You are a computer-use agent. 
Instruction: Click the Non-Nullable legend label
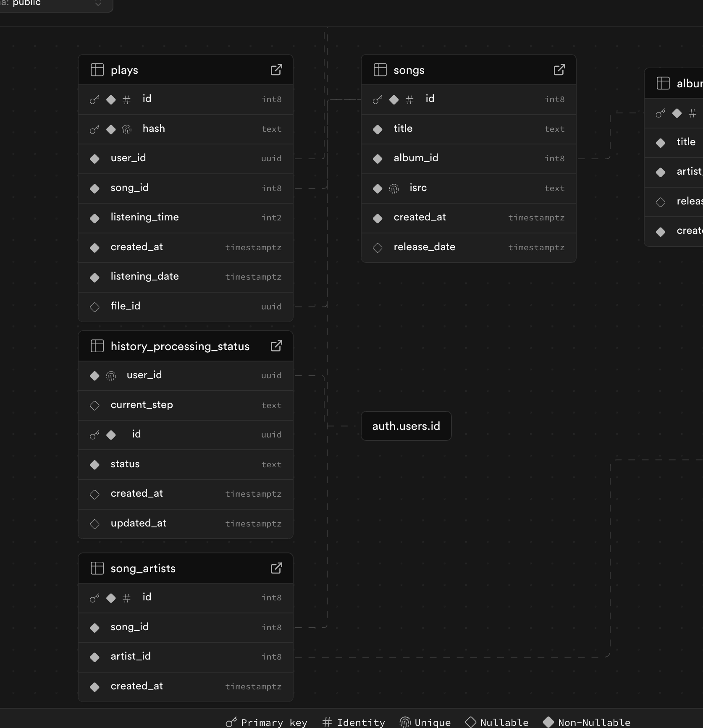point(594,723)
